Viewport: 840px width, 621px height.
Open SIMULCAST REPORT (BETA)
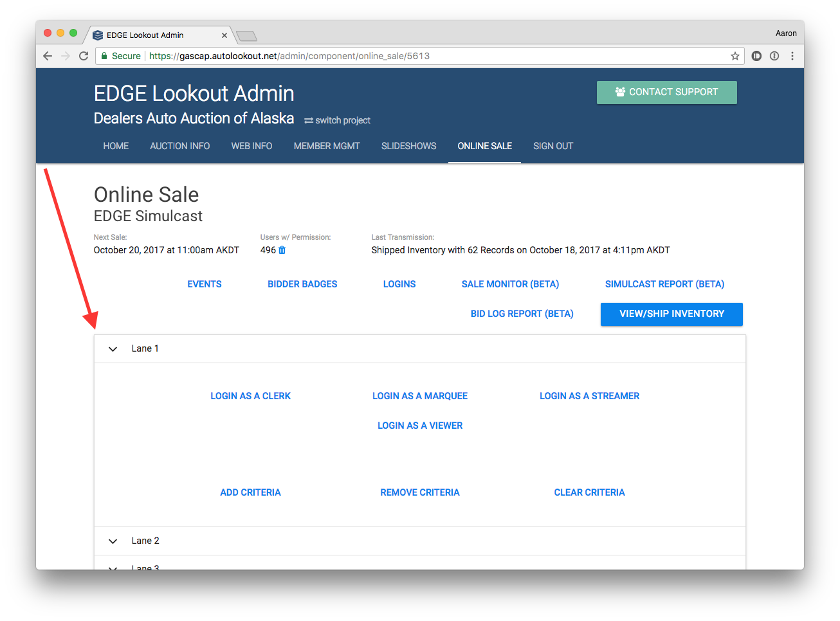coord(664,284)
